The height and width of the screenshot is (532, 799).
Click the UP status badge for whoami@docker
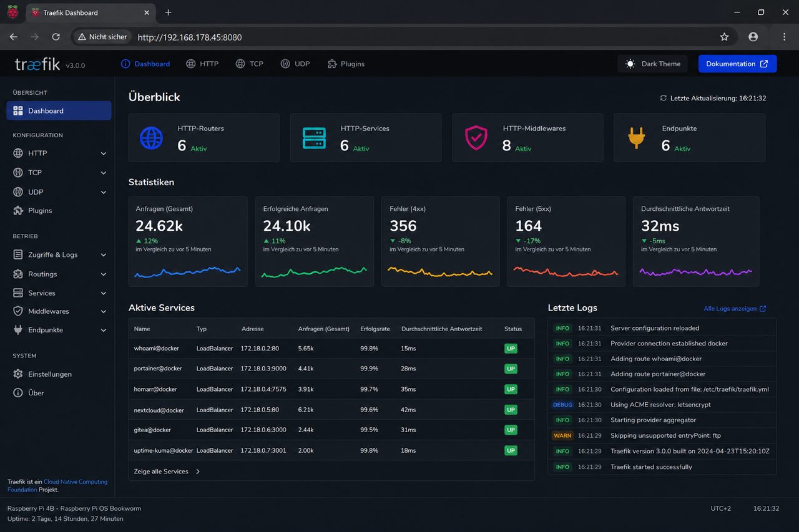(511, 349)
